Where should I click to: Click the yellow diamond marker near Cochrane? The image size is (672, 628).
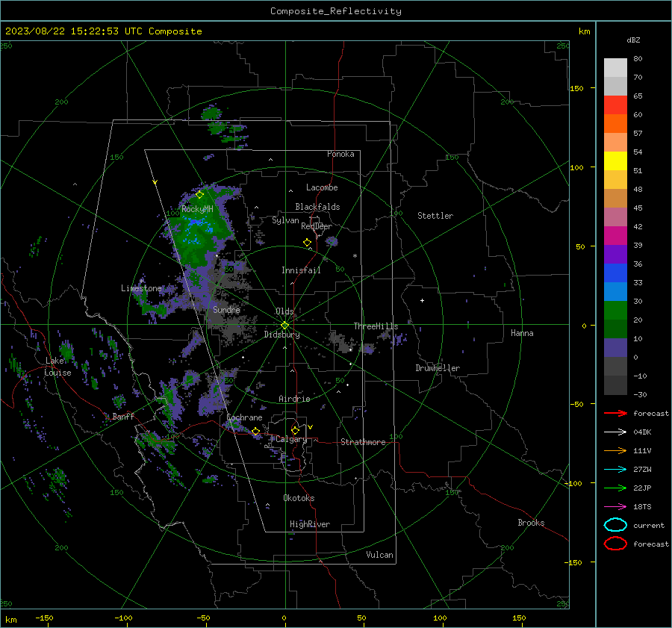click(256, 432)
